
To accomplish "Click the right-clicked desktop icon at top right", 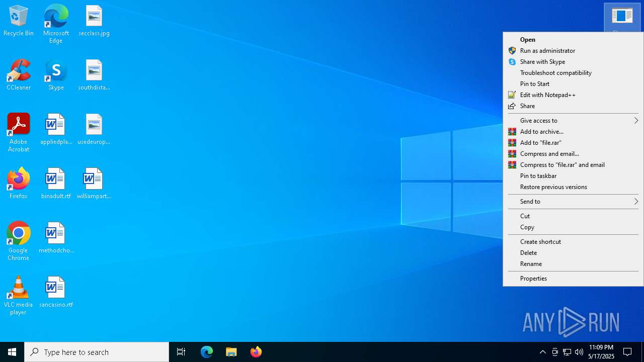I will pos(622,17).
